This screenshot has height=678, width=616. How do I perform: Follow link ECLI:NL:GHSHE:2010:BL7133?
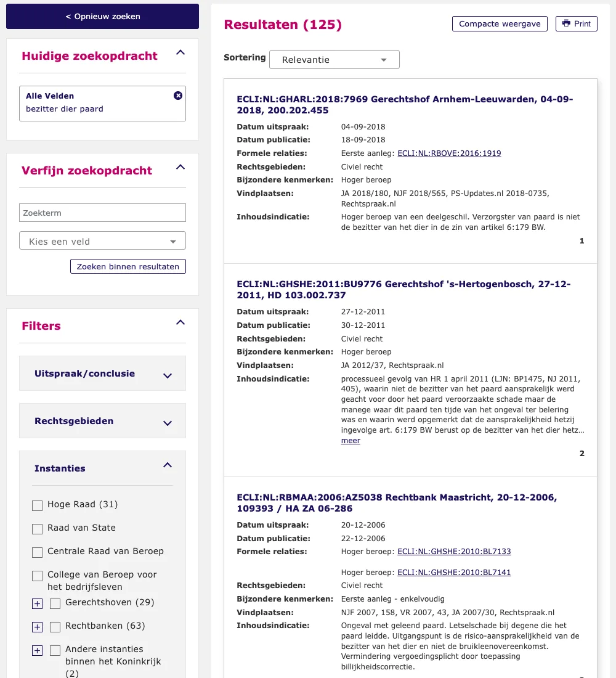click(454, 551)
